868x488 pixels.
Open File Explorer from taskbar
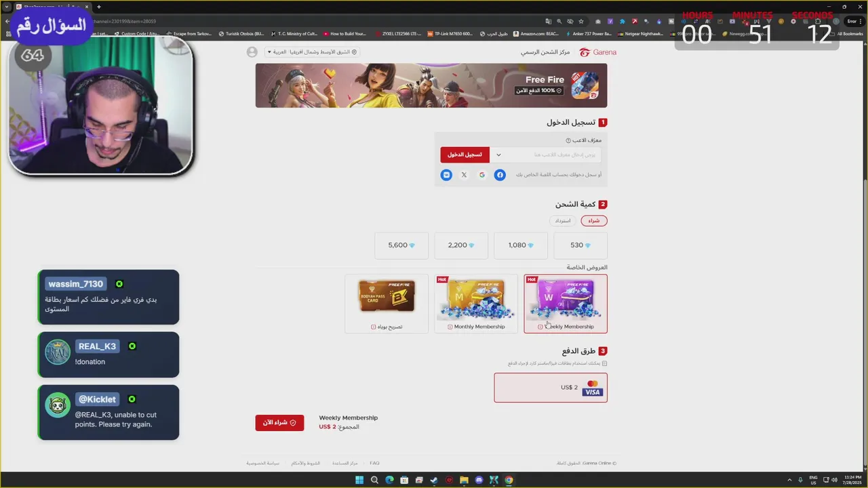point(464,480)
